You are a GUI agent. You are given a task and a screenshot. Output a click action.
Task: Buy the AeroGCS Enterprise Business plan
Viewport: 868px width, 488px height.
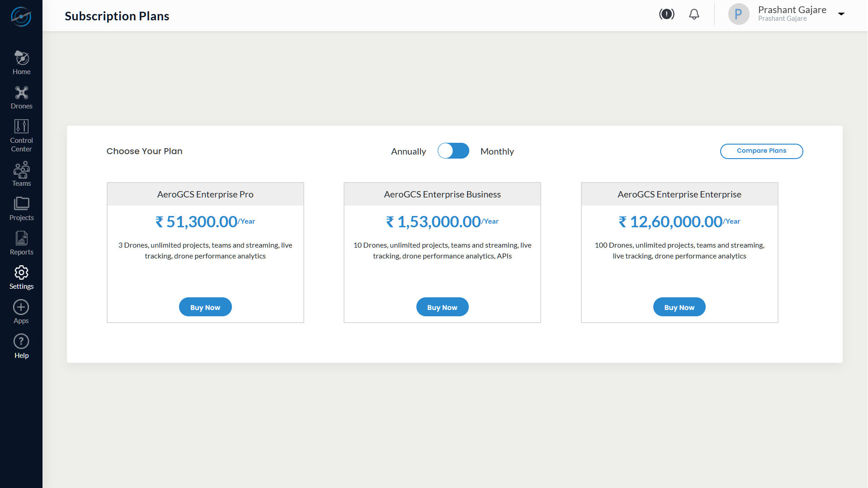tap(442, 307)
